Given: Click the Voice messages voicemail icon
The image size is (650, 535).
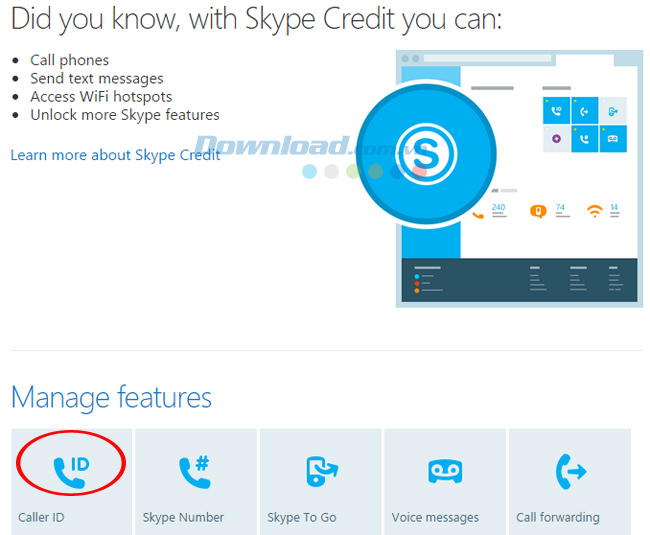Looking at the screenshot, I should (x=445, y=471).
